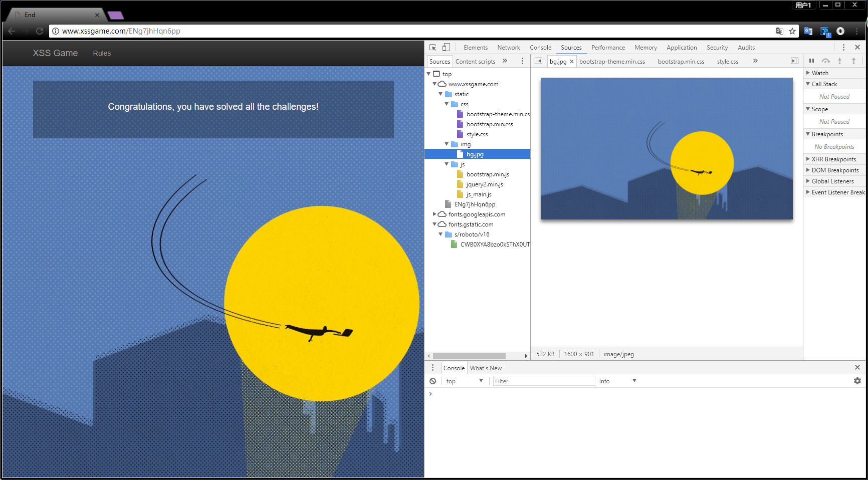
Task: Reload the page in browser
Action: [40, 31]
